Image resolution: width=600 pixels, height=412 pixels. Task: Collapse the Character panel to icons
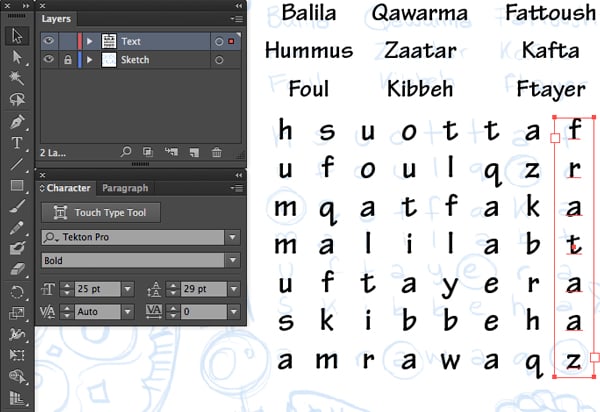point(239,175)
